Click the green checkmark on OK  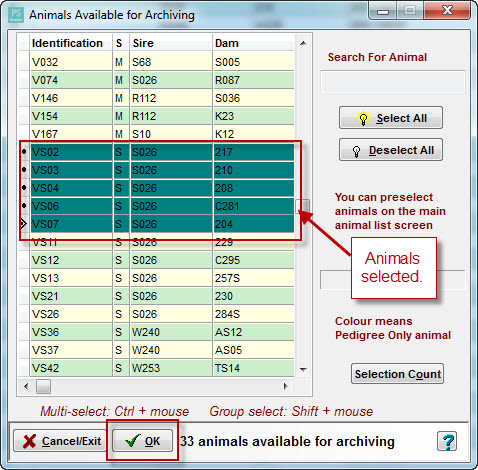[x=132, y=441]
